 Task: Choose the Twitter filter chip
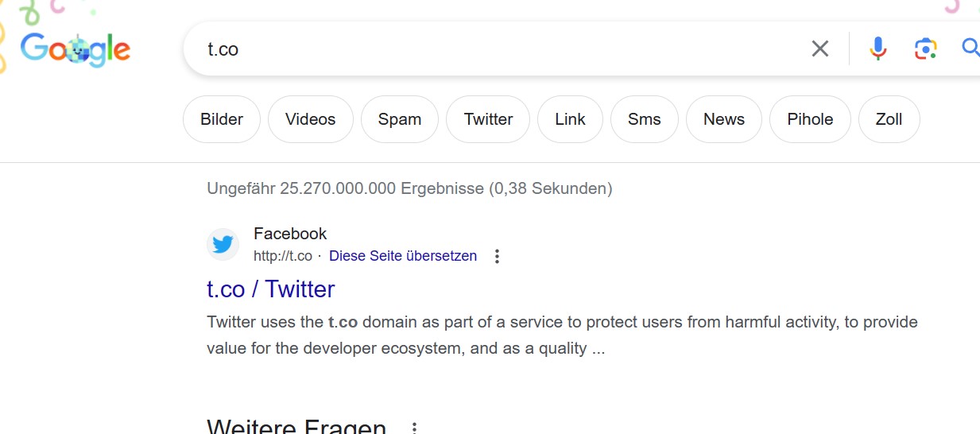point(488,119)
